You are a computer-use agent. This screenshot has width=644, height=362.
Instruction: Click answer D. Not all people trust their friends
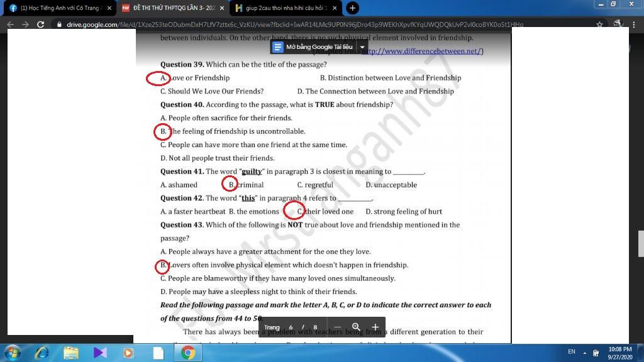pyautogui.click(x=217, y=158)
